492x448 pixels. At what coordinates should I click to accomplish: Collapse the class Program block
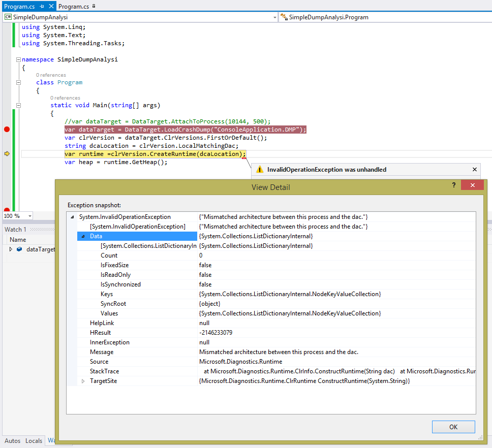(x=18, y=82)
